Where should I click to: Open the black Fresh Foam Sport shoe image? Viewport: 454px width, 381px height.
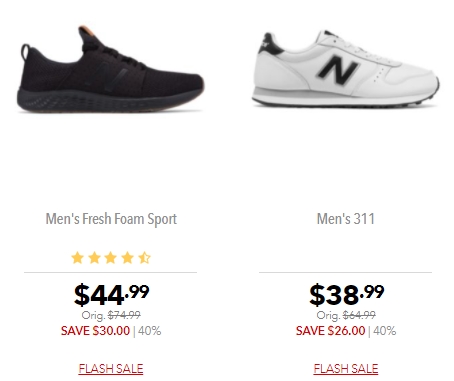click(x=110, y=69)
